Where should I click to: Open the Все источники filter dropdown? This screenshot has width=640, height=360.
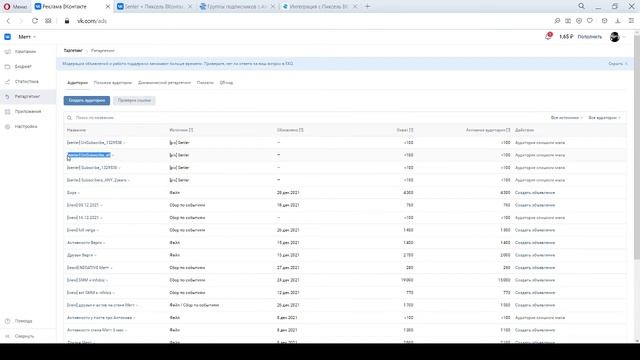click(x=567, y=118)
